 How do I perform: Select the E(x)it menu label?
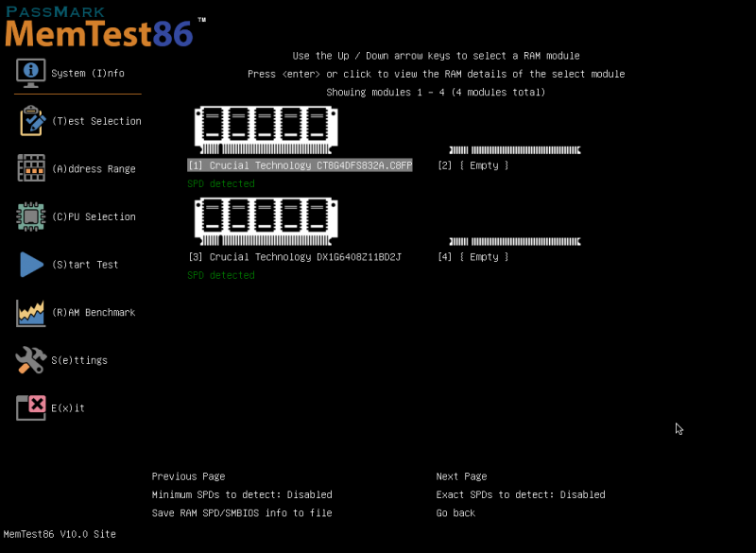pyautogui.click(x=68, y=407)
